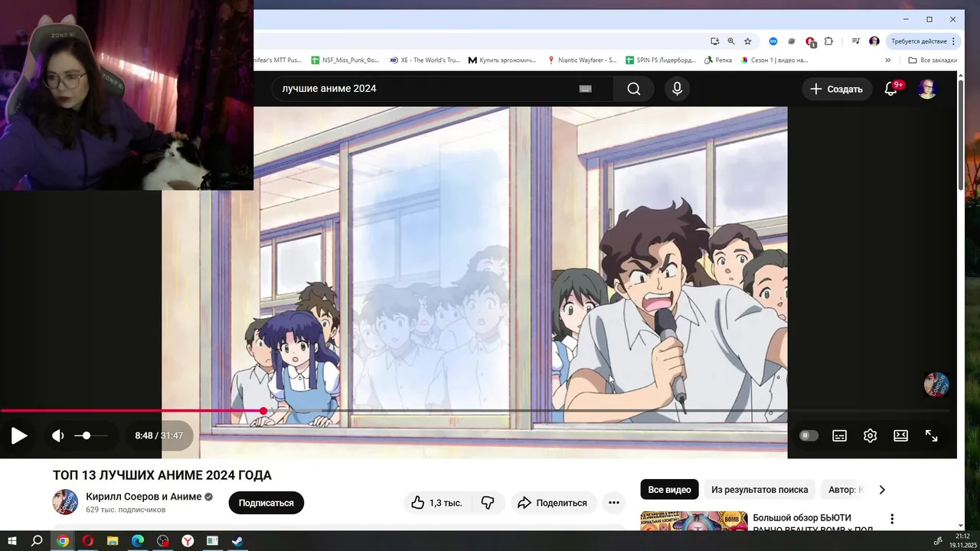Open the blue infinity extension icon

click(x=773, y=41)
